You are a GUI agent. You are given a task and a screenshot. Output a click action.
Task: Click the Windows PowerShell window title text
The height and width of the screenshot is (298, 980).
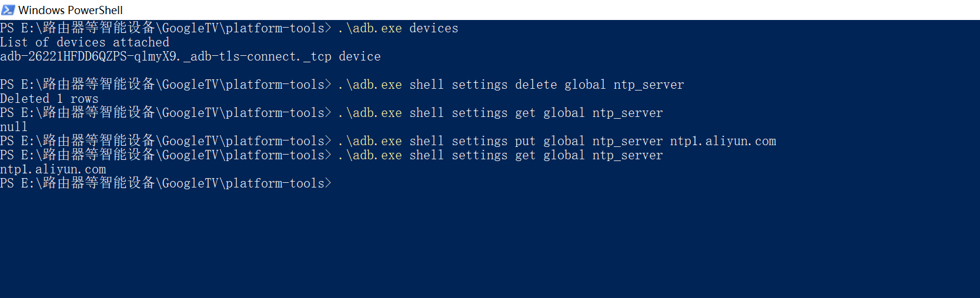pyautogui.click(x=71, y=10)
